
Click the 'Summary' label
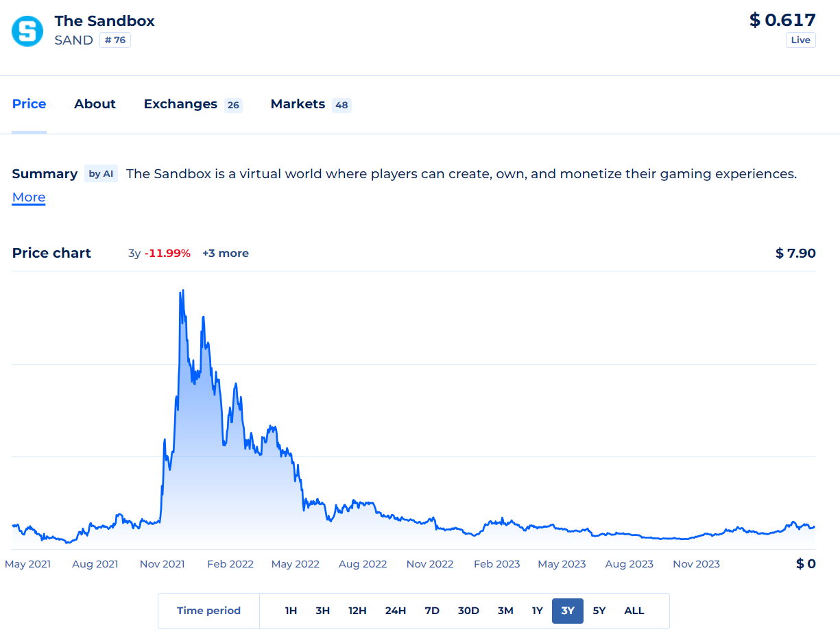click(x=45, y=174)
